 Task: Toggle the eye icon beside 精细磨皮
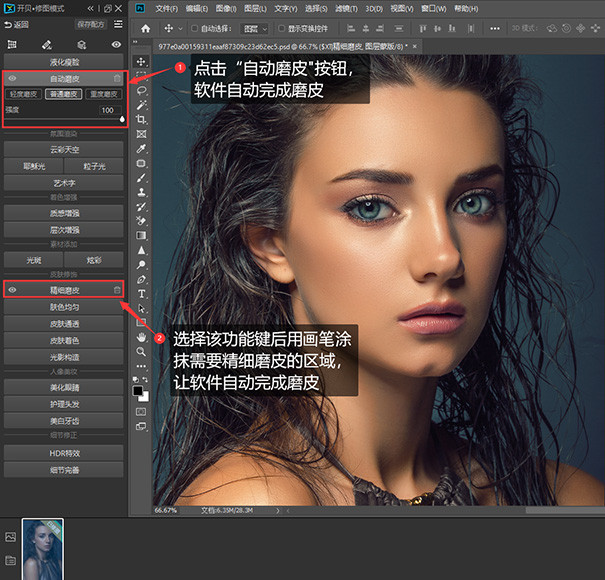(x=12, y=290)
